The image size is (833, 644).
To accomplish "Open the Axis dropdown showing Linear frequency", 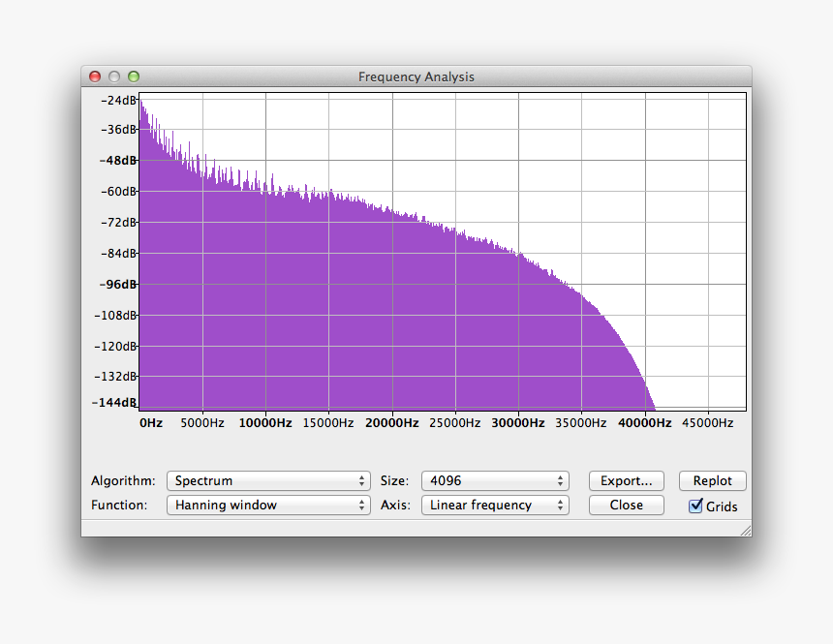I will coord(495,505).
